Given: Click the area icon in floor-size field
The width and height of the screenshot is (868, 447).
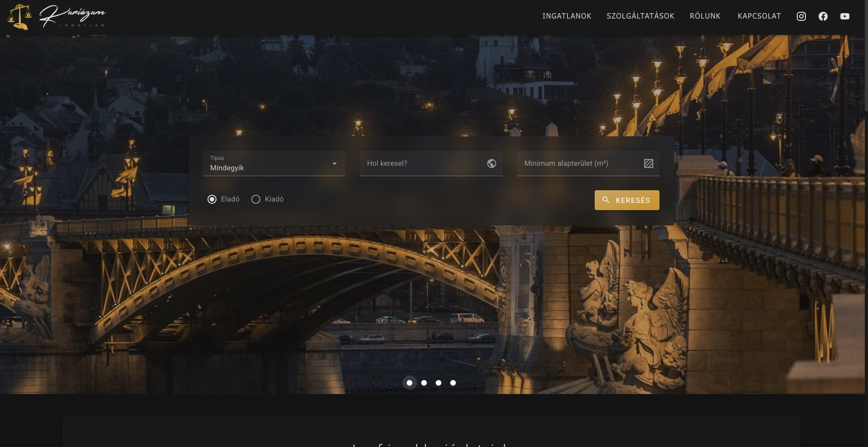Looking at the screenshot, I should [x=648, y=163].
